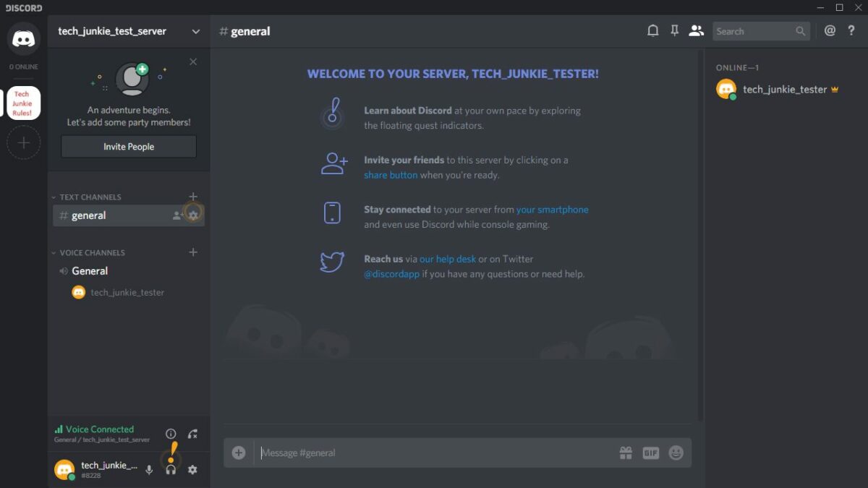
Task: Click the disconnect call icon near Voice Connected
Action: (192, 433)
